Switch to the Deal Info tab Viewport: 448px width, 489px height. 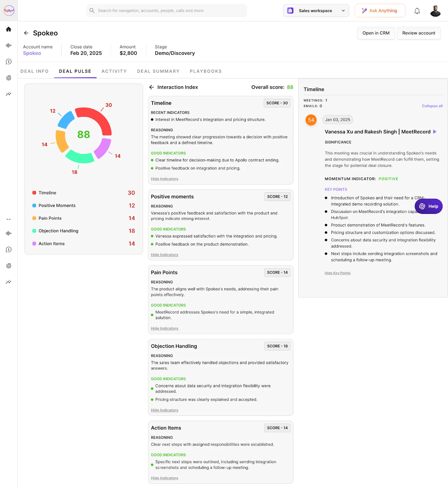click(35, 71)
